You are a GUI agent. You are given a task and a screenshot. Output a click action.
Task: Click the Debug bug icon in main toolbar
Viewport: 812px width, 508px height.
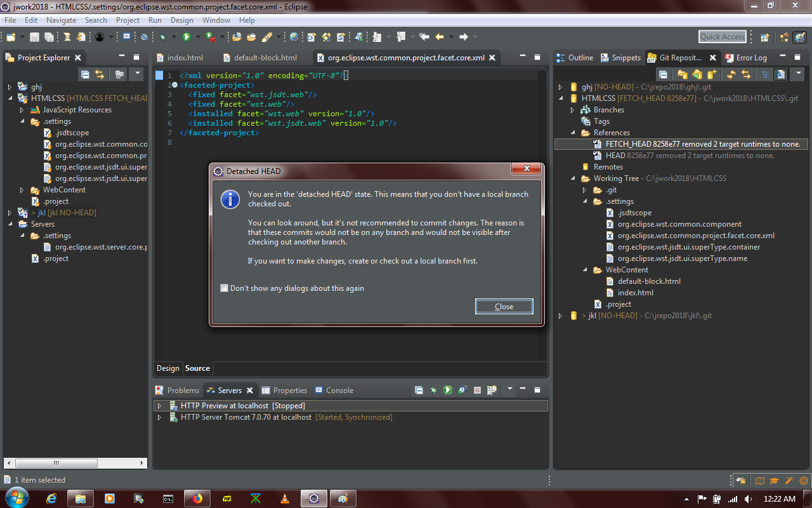(x=163, y=37)
